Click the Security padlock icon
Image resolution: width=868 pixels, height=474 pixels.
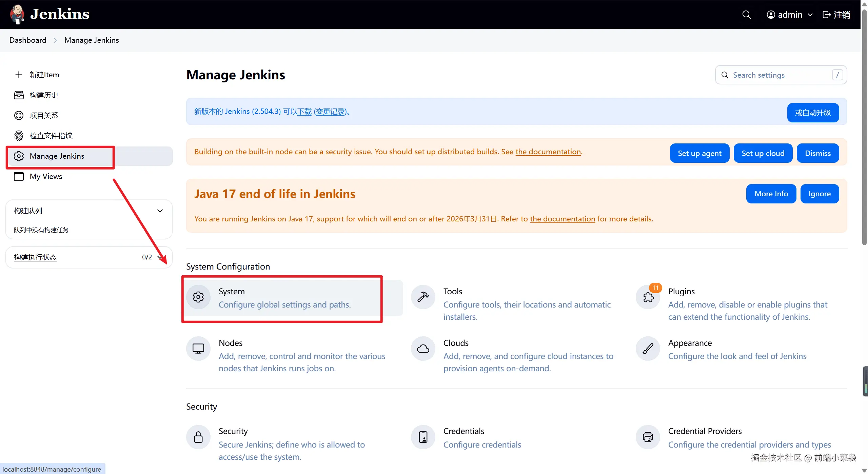click(198, 437)
